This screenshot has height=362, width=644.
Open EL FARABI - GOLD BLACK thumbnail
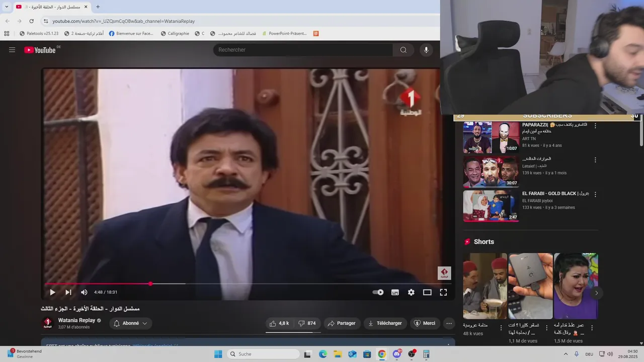(x=491, y=206)
